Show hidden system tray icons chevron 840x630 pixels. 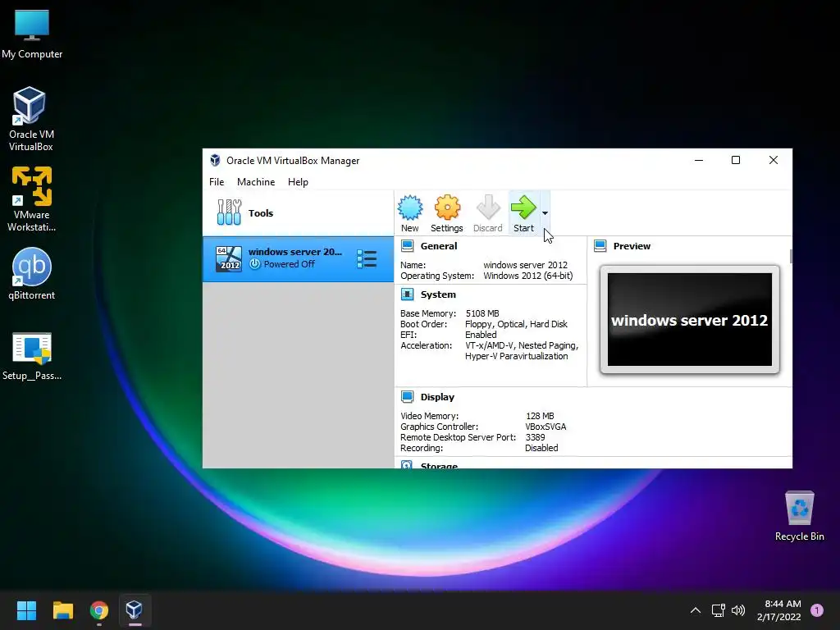coord(696,610)
